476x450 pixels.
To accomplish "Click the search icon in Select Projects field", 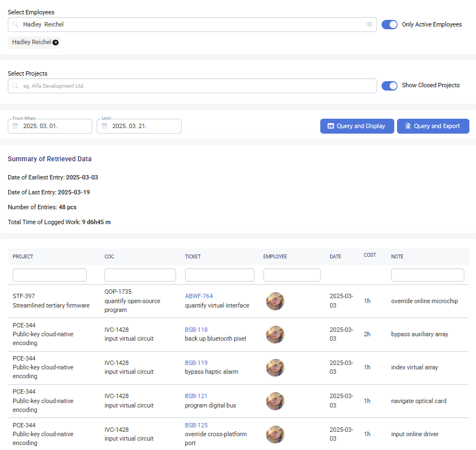I will coord(15,86).
